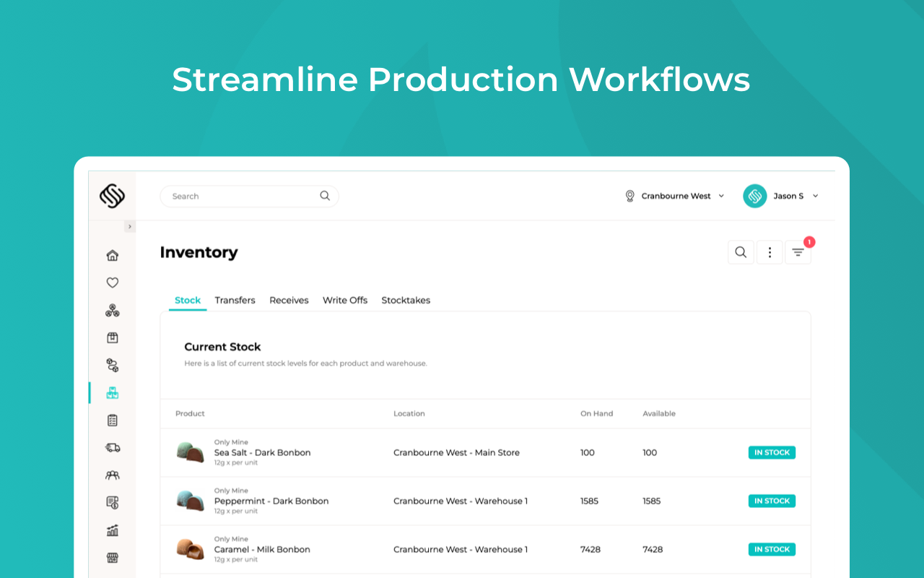The width and height of the screenshot is (924, 578).
Task: Open the Sea Salt - Dark Bonbon product
Action: pyautogui.click(x=263, y=453)
